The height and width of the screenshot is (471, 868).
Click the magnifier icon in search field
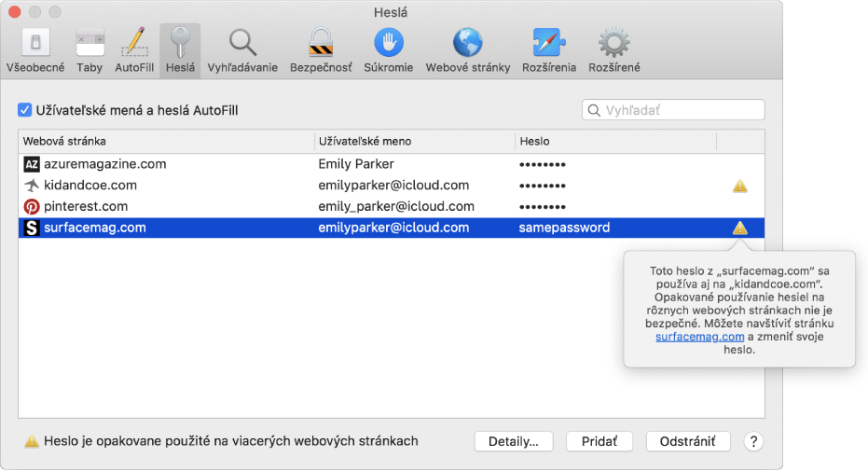click(x=594, y=110)
